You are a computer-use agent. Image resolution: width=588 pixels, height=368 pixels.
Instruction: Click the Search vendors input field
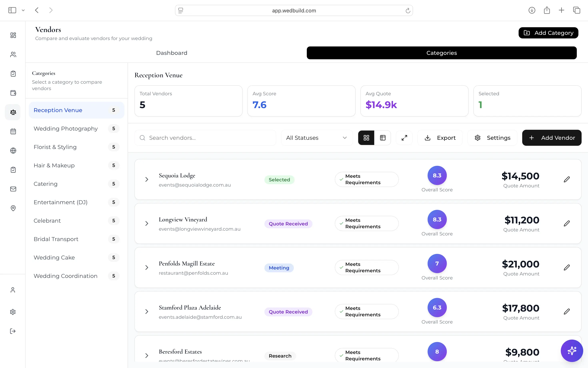point(205,138)
